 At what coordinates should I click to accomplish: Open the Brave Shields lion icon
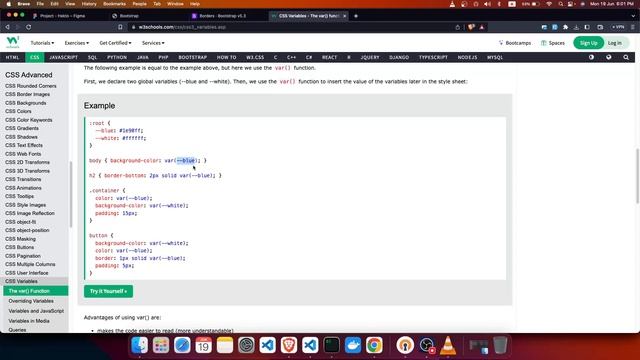(471, 27)
